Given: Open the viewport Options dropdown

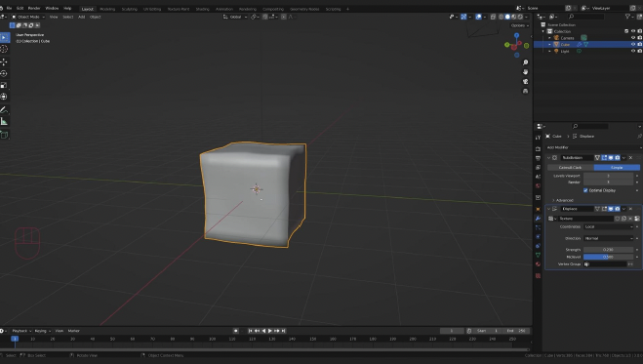Looking at the screenshot, I should tap(519, 25).
